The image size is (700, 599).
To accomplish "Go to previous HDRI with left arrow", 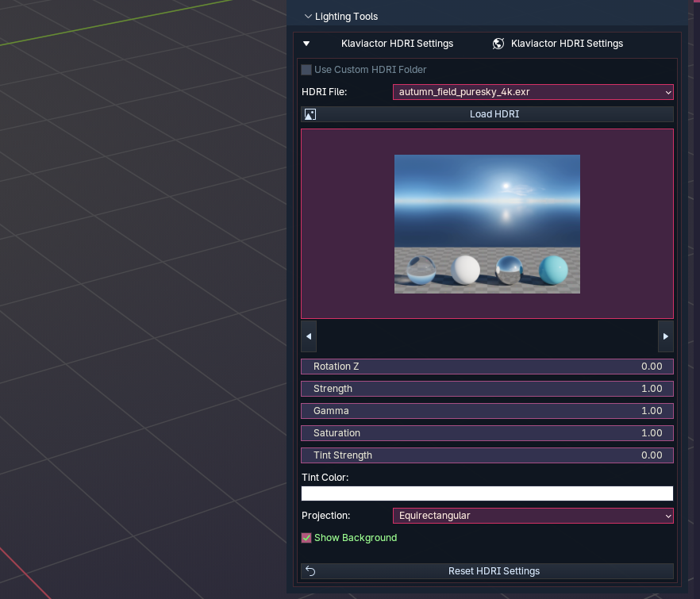I will [x=309, y=336].
